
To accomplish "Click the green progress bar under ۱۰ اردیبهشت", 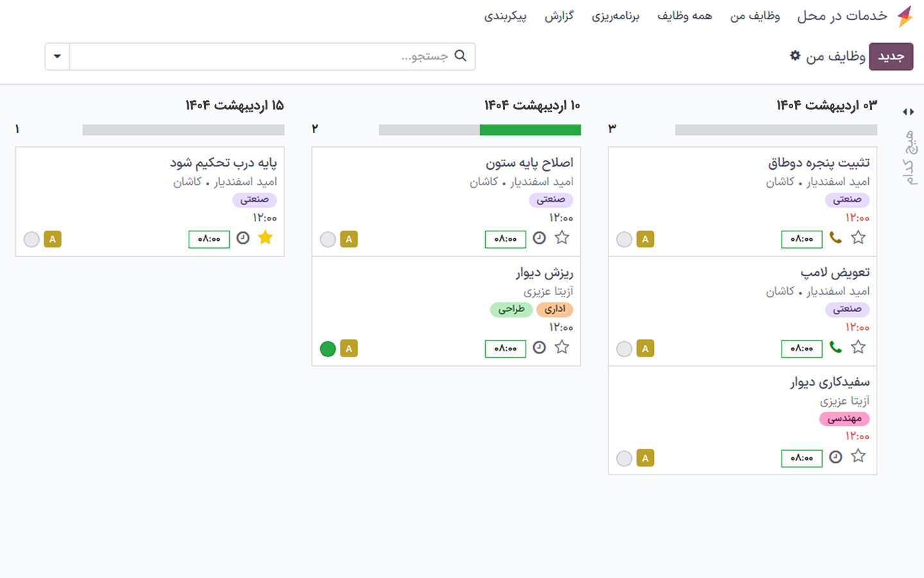I will 530,129.
